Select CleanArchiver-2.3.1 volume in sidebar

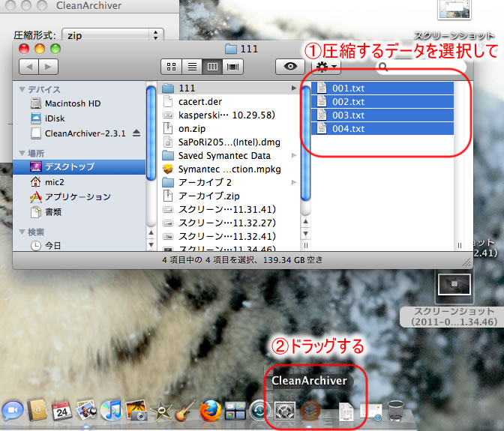click(78, 133)
